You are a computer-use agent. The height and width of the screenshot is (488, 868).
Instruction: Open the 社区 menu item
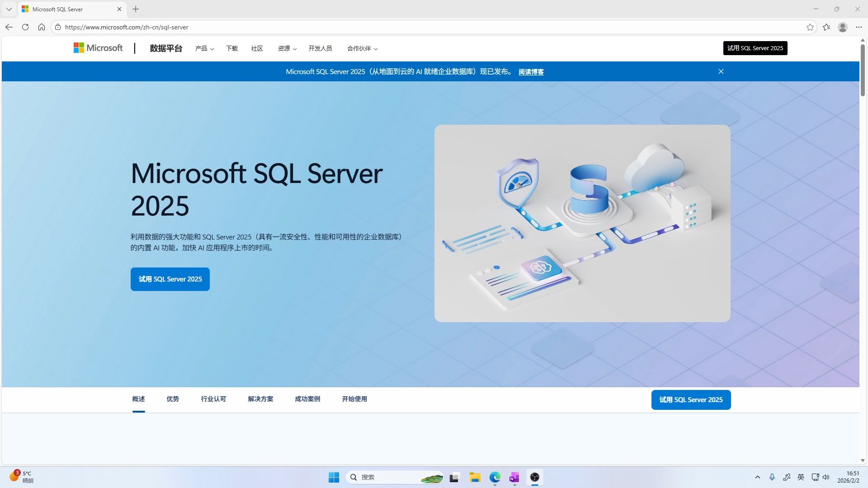[x=257, y=48]
